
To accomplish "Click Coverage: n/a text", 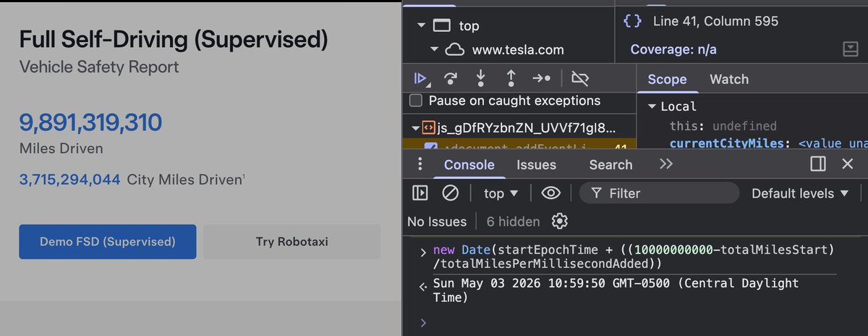I will 673,49.
